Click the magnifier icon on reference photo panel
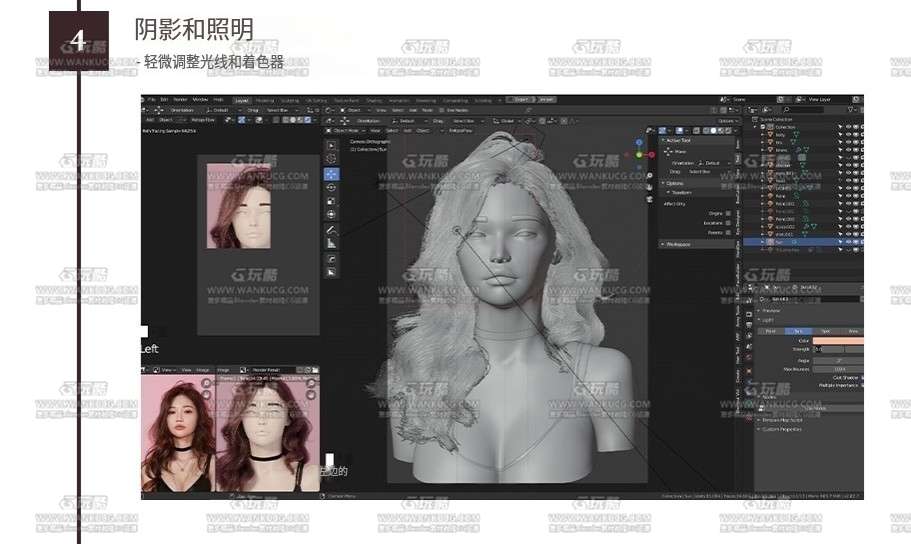 206,383
